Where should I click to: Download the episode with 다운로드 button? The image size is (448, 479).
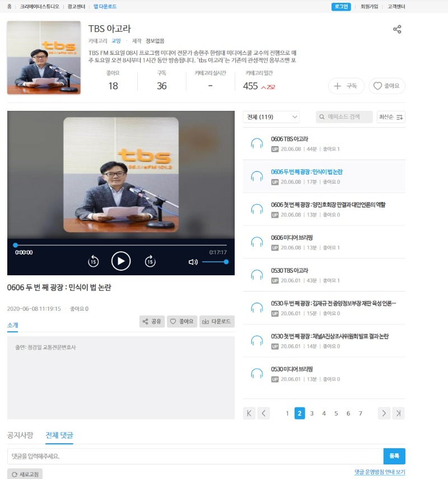(x=217, y=321)
